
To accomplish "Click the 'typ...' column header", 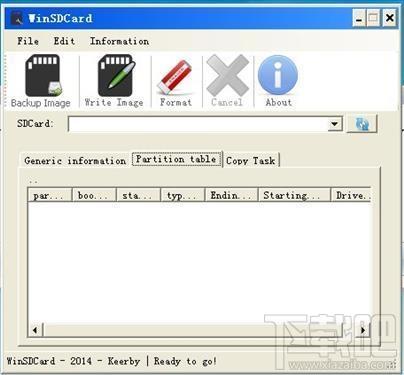I will tap(183, 195).
